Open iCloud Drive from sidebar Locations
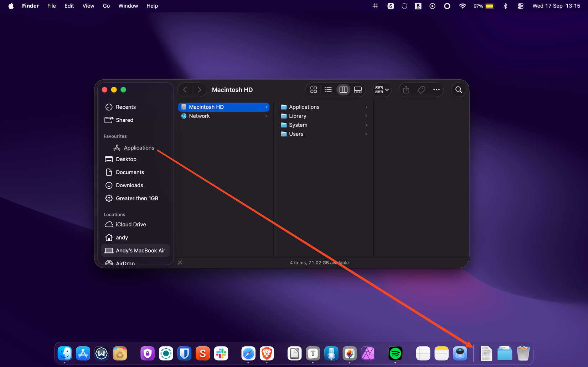588x367 pixels. point(131,224)
